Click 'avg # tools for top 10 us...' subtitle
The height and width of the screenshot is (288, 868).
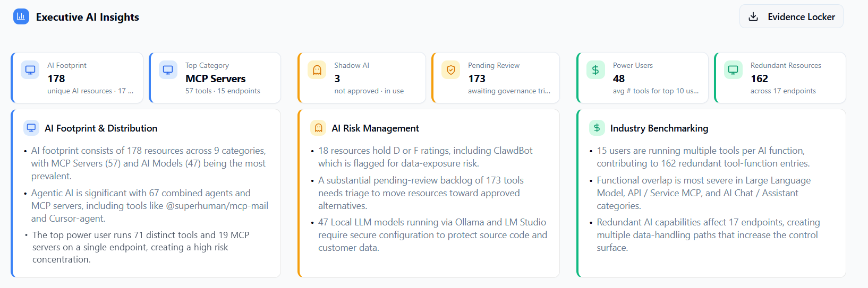(x=656, y=91)
